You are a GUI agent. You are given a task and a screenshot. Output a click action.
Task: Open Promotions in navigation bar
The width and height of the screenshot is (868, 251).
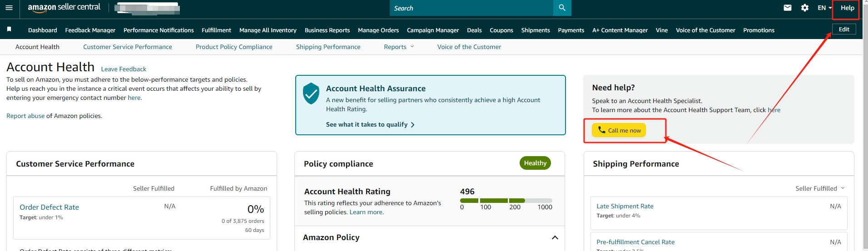(759, 30)
